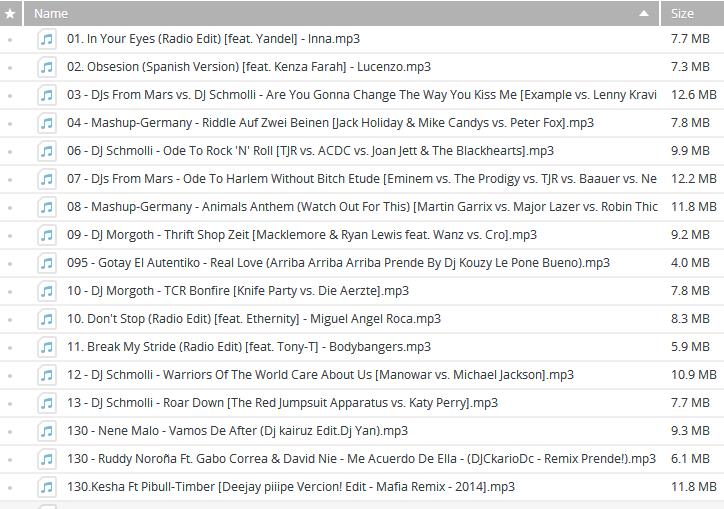Click the music icon beside Obsesion Spanish Version
Screen dimensions: 724x509
[x=46, y=67]
